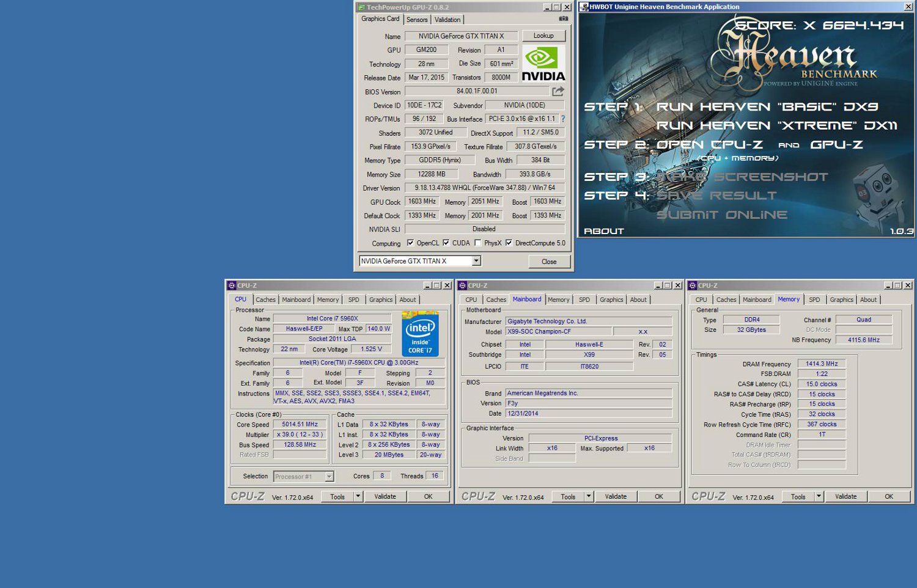Viewport: 917px width, 588px height.
Task: Click the GPU-Z title bar app icon
Action: click(x=361, y=7)
